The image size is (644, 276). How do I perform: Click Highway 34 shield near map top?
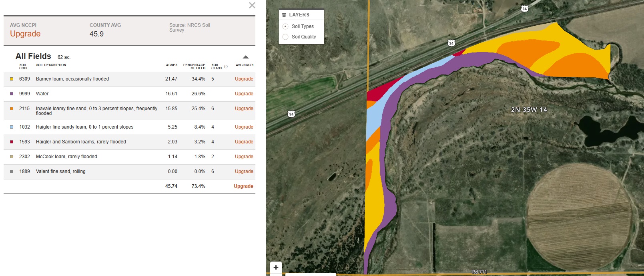(524, 8)
